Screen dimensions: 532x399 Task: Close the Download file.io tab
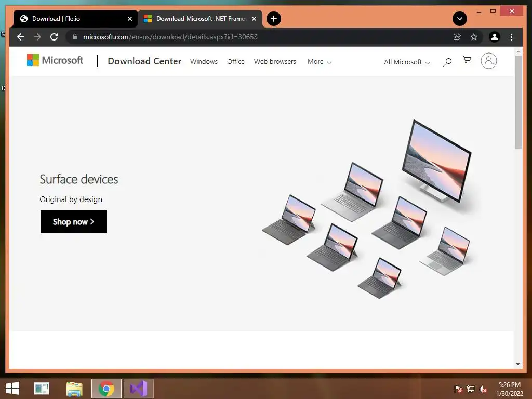coord(129,19)
